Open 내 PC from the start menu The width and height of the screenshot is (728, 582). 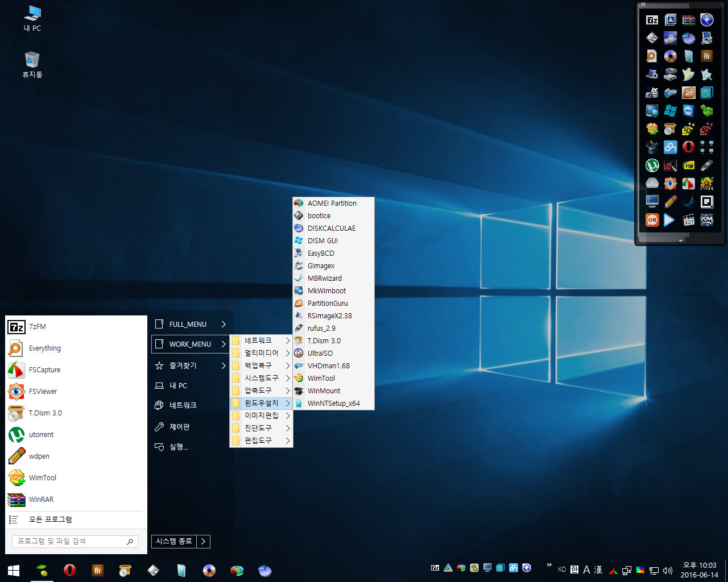click(x=191, y=385)
